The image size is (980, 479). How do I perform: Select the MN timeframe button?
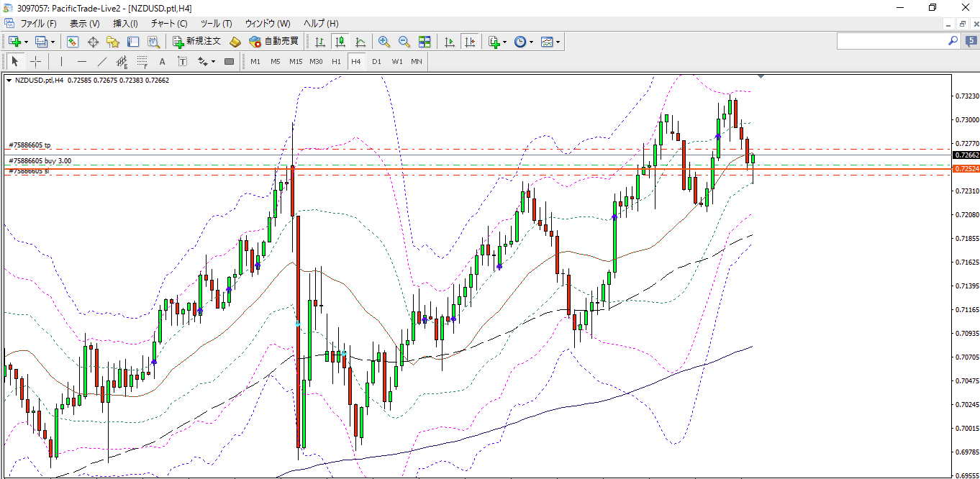pyautogui.click(x=417, y=61)
